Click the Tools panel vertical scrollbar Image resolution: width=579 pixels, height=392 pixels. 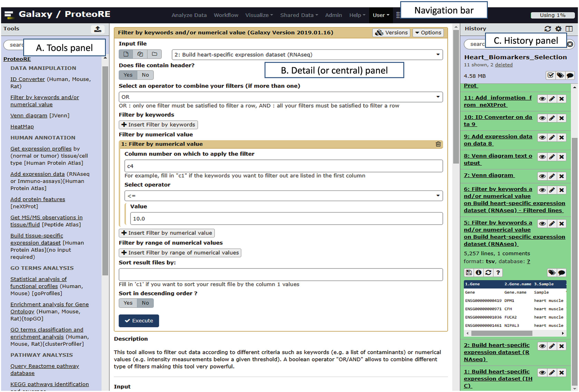tap(105, 171)
